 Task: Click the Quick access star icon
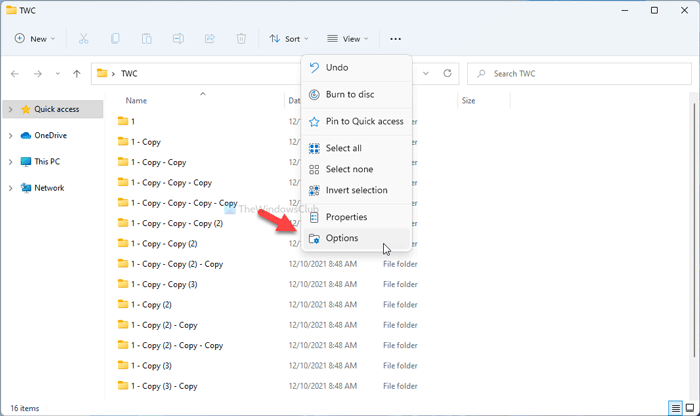click(26, 109)
